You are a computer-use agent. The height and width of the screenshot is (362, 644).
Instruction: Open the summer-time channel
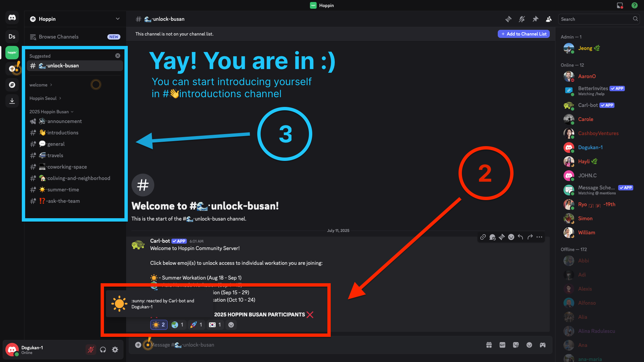75,190
